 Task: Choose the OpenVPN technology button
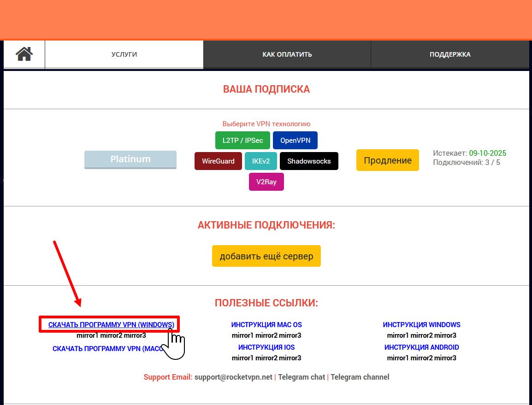click(x=295, y=141)
